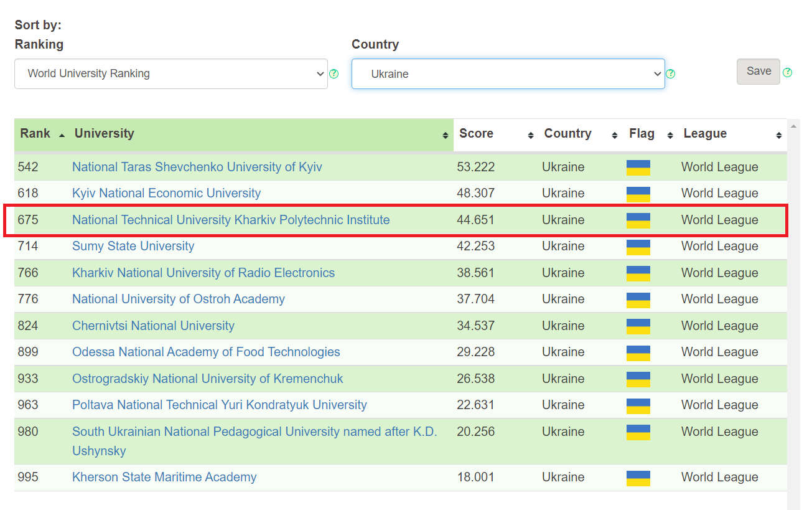Screen dimensions: 812x510
Task: Click Ukraine flag in Kherson State Maritime Academy row
Action: 638,478
